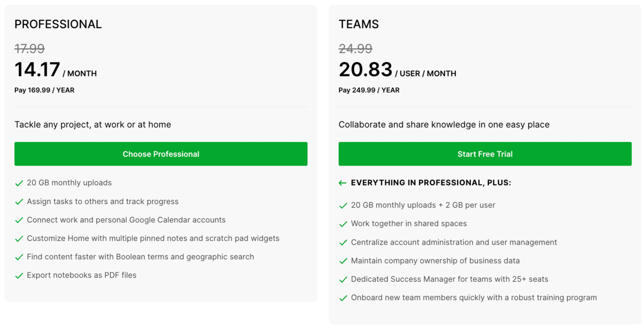Click the Pay 249.99 / YEAR text
Image resolution: width=644 pixels, height=328 pixels.
click(x=369, y=90)
